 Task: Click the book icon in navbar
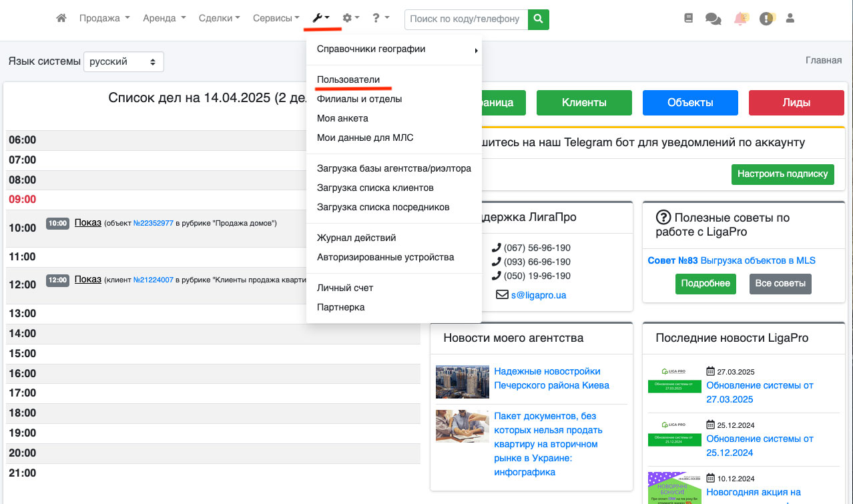(689, 19)
